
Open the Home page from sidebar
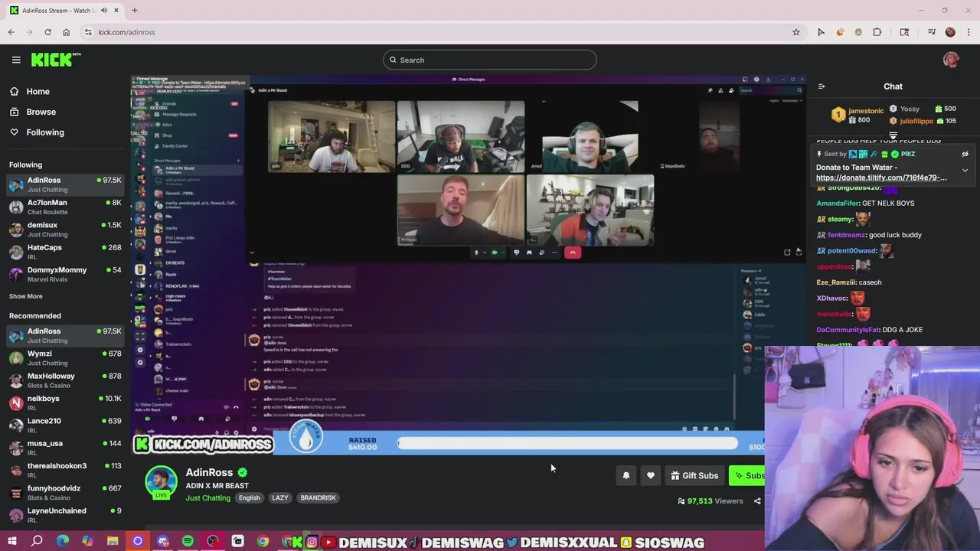[30, 91]
